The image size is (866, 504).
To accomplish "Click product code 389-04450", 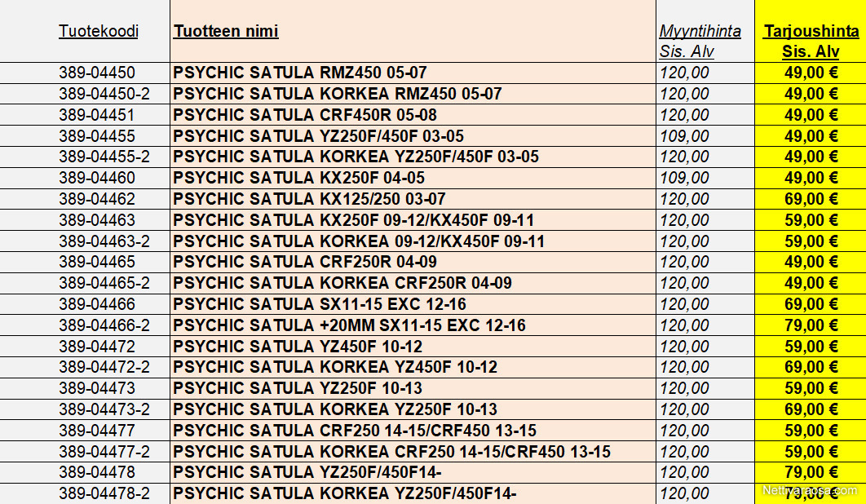I will tap(97, 73).
